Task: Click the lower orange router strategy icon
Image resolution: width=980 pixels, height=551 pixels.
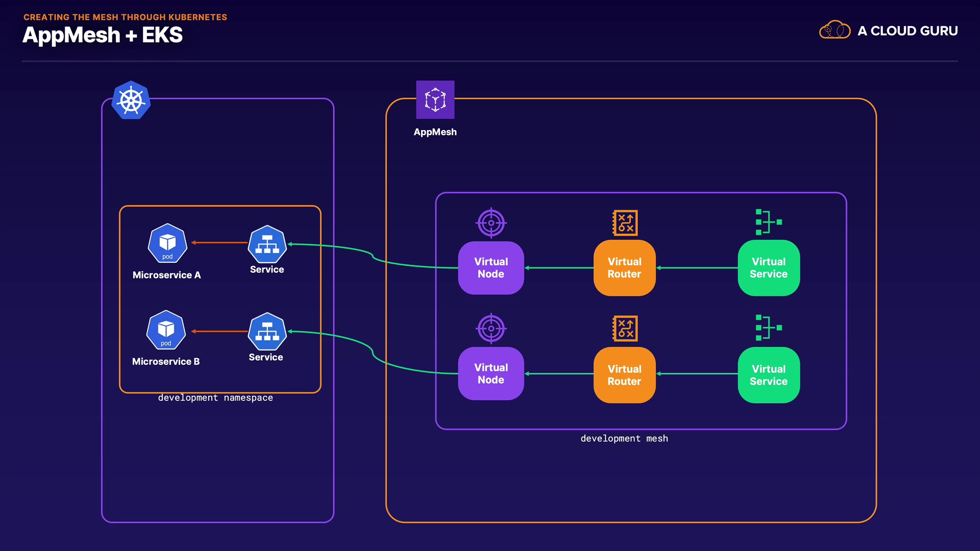Action: tap(625, 329)
